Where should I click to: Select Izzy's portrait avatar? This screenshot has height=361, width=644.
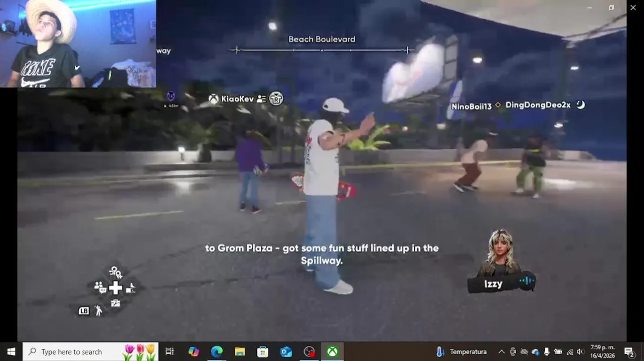point(500,252)
